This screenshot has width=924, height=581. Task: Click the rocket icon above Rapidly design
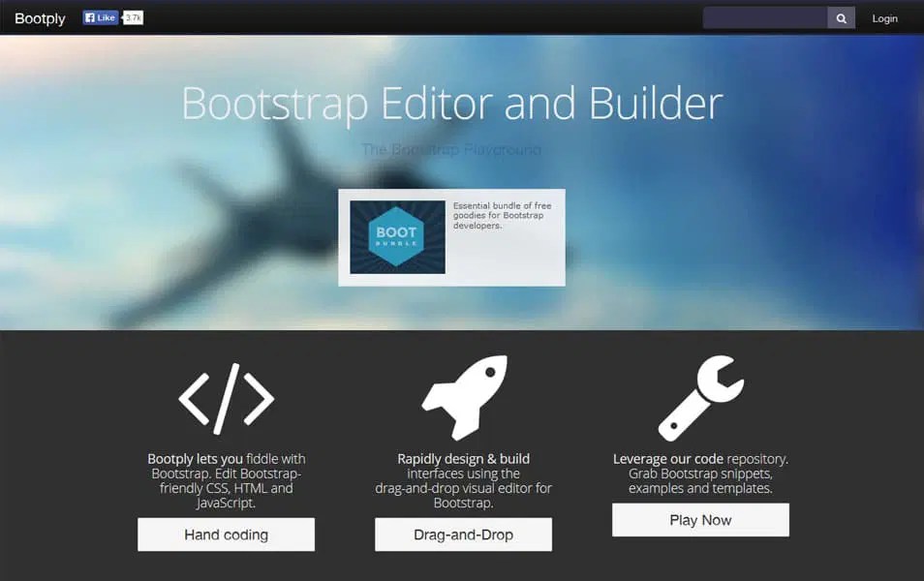463,395
